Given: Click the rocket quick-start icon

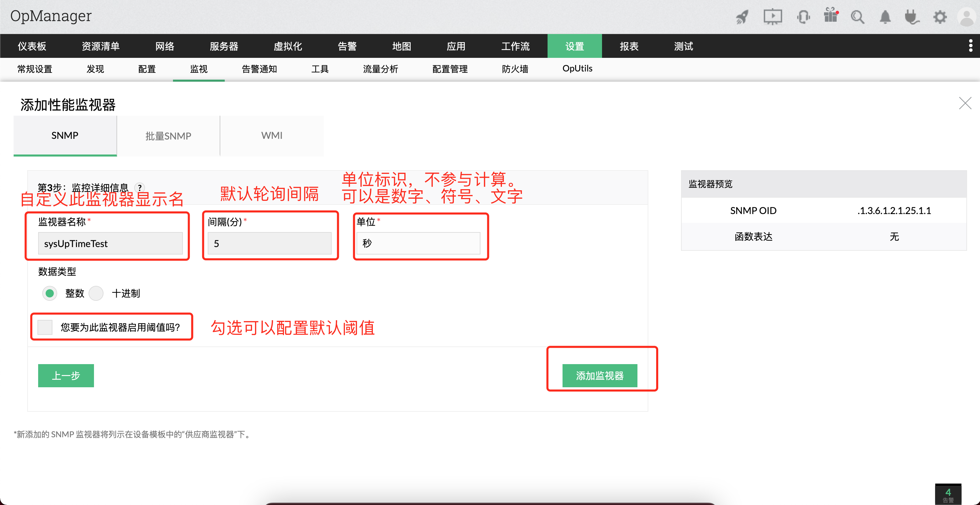Looking at the screenshot, I should pos(742,17).
